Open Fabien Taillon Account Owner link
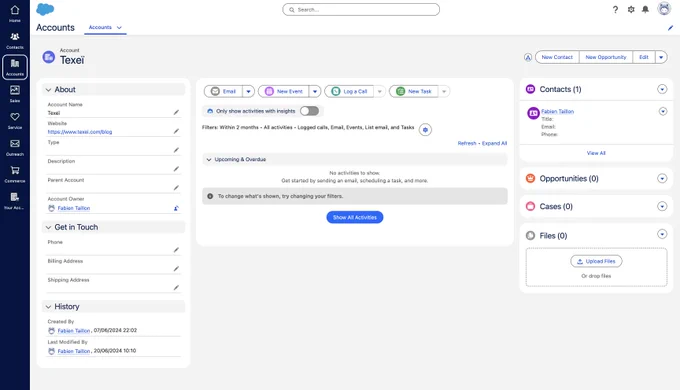Screen dimensions: 680x390 74,208
